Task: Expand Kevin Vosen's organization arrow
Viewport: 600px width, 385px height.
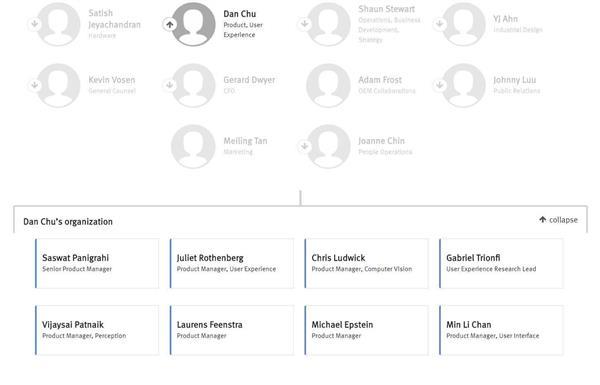Action: pos(34,85)
